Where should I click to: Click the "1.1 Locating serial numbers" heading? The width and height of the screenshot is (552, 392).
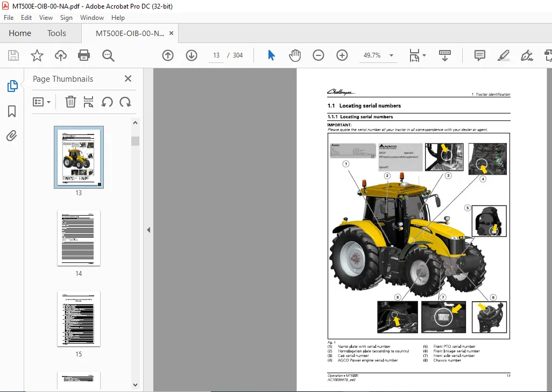(364, 105)
